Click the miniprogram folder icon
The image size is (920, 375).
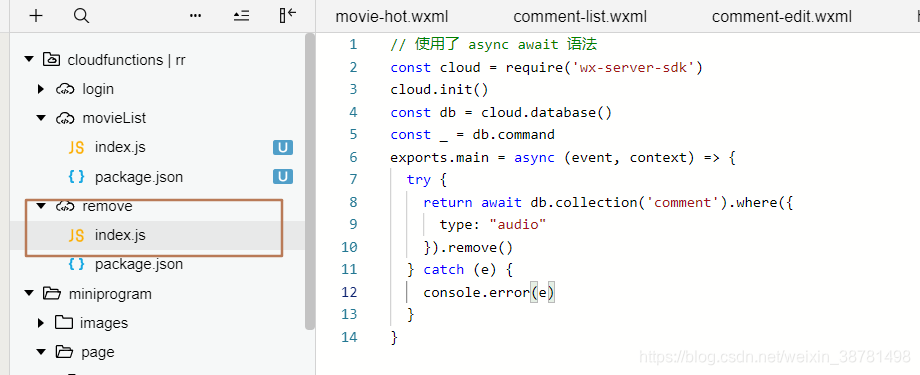52,293
